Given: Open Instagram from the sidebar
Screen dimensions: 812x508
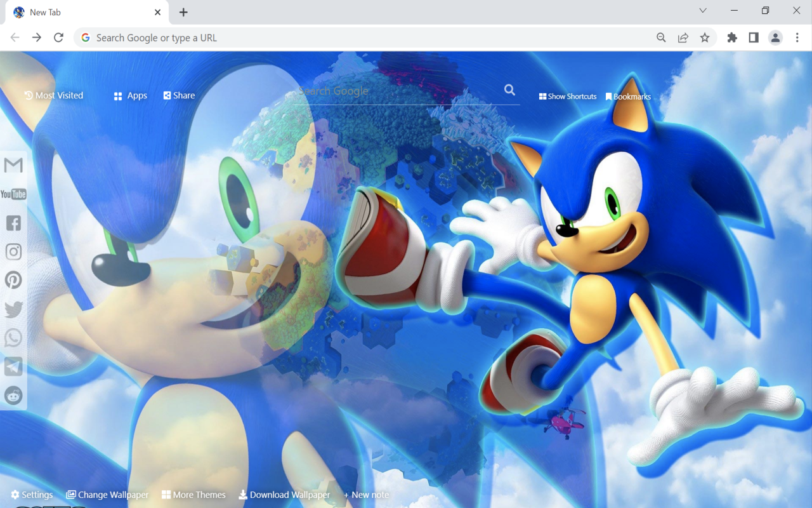Looking at the screenshot, I should (x=13, y=251).
